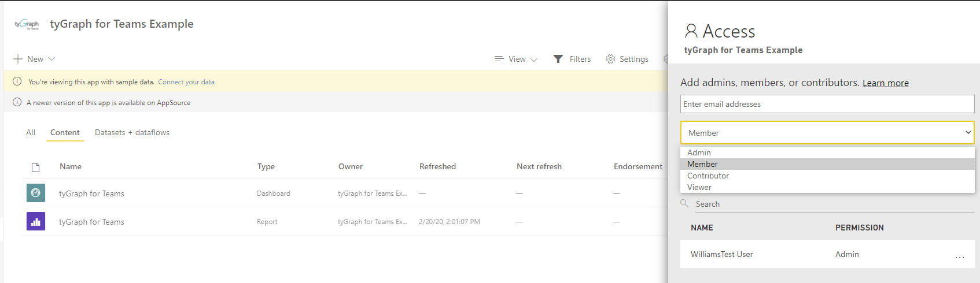Switch to the All tab
This screenshot has width=980, height=283.
point(31,132)
